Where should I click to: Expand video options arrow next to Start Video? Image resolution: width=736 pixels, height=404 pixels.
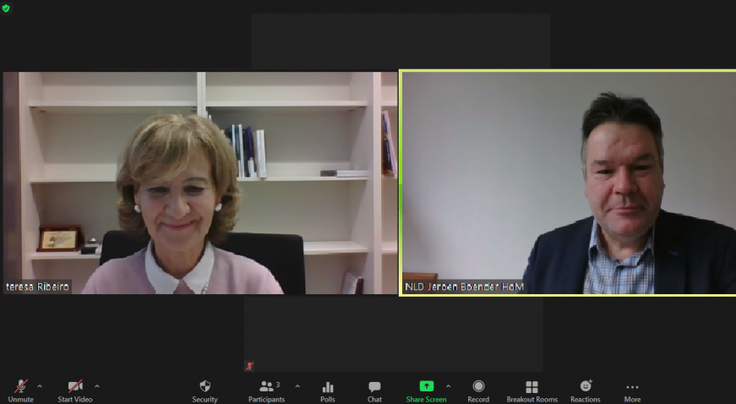[97, 386]
